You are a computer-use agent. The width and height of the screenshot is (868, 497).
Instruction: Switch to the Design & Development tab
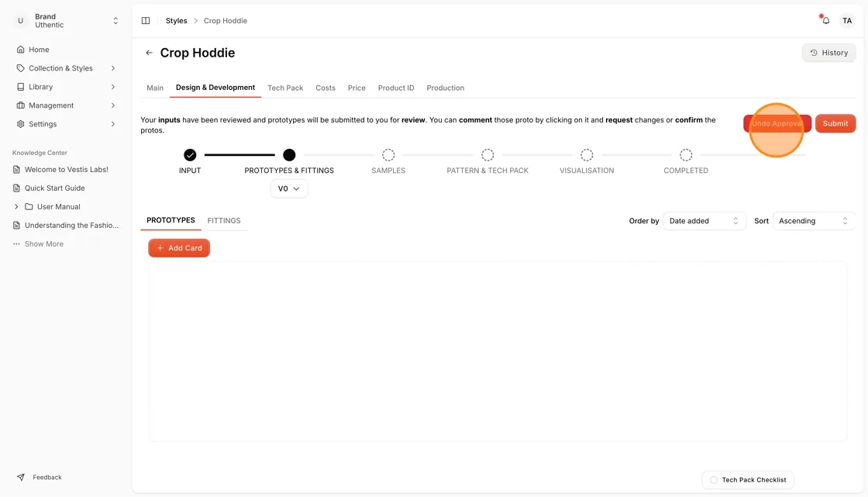click(x=215, y=88)
